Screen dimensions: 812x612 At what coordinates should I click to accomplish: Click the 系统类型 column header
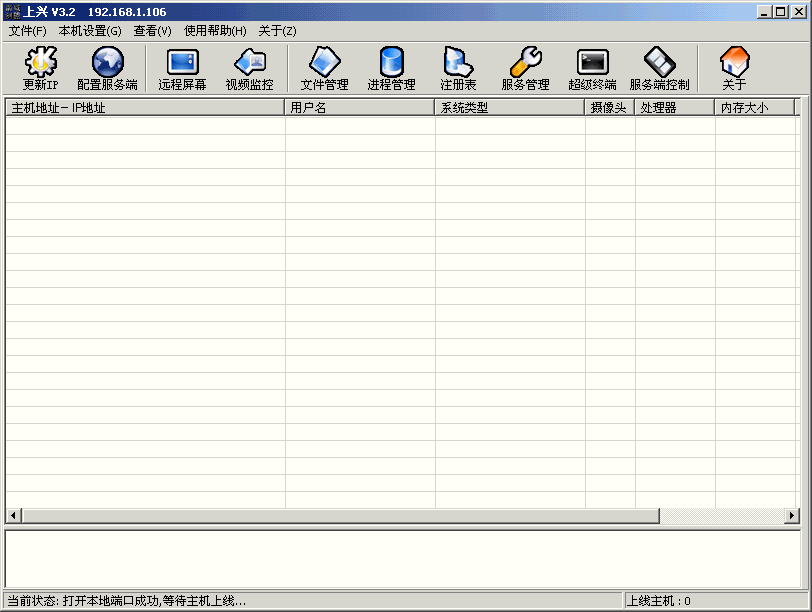pyautogui.click(x=510, y=107)
